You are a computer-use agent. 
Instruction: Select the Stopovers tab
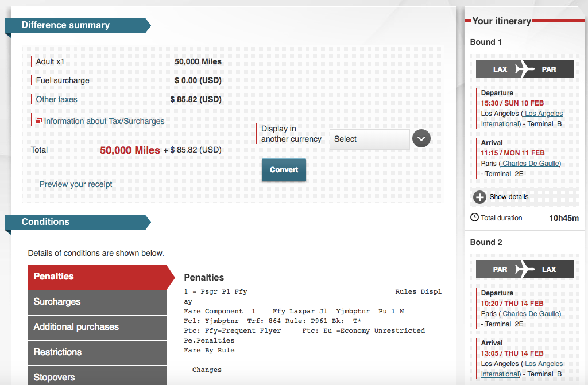click(x=97, y=376)
